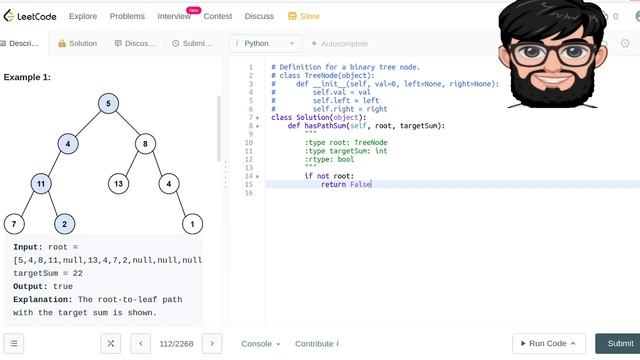Image resolution: width=640 pixels, height=360 pixels.
Task: Open the Python language dropdown
Action: [266, 43]
